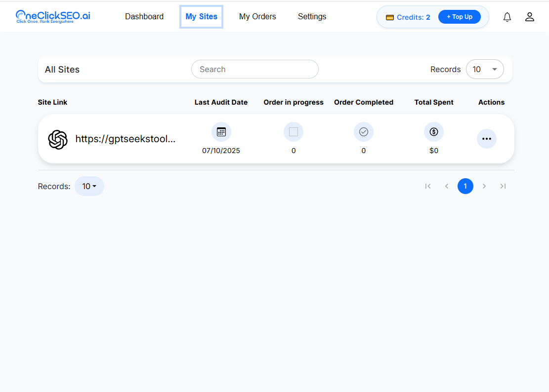Open the Dashboard tab
549x392 pixels.
144,16
